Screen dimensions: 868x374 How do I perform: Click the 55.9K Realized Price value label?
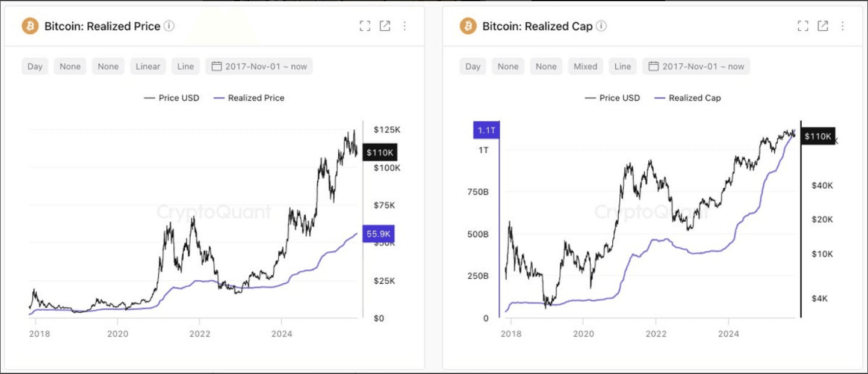[x=377, y=235]
